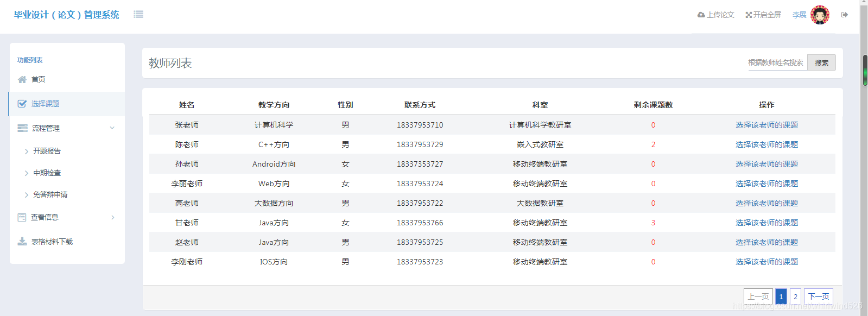Toggle the sidebar menu list icon

[x=138, y=15]
